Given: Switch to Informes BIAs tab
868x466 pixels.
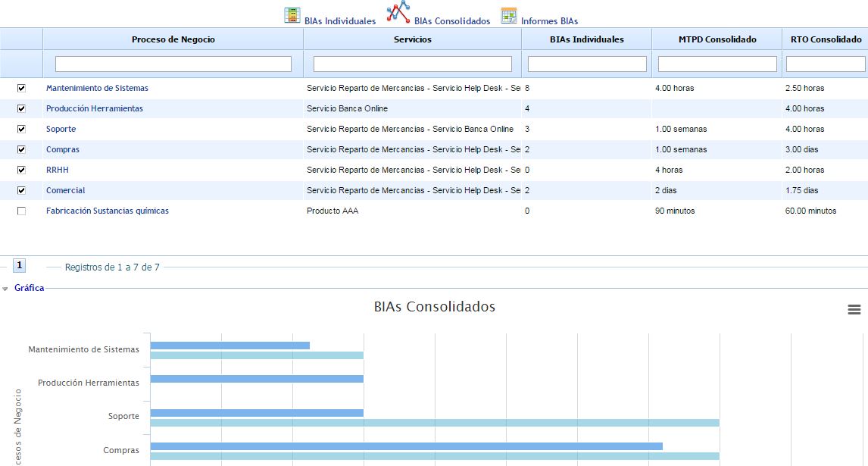Looking at the screenshot, I should tap(549, 21).
